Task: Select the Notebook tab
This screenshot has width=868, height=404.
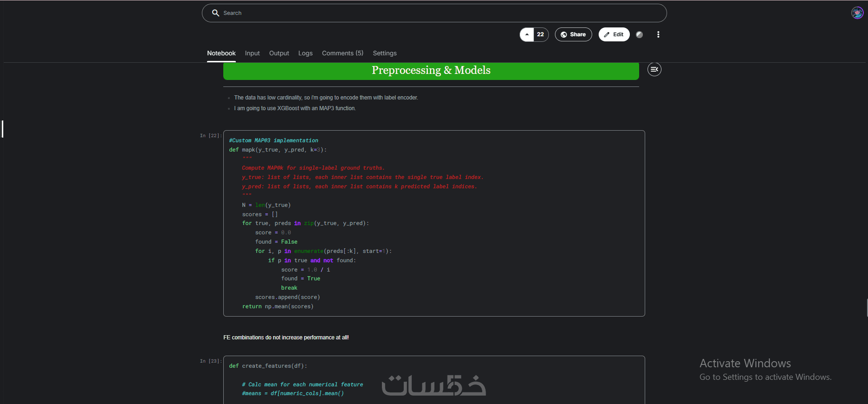Action: coord(221,53)
